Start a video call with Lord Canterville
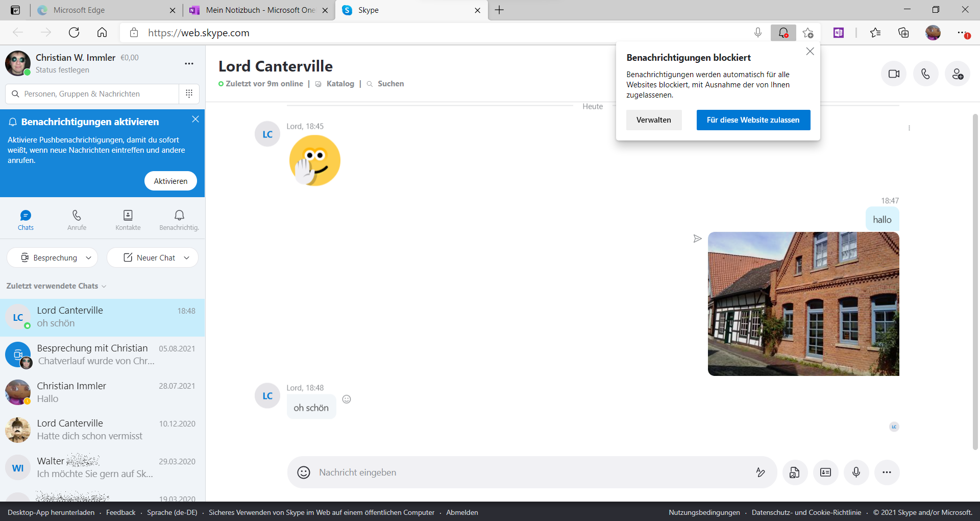Screen dimensions: 980x521 (x=894, y=74)
